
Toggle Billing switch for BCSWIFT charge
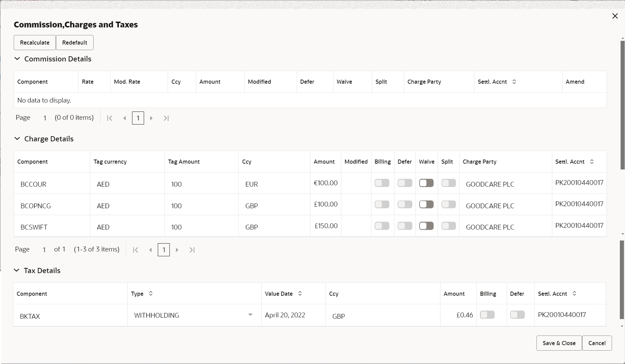(382, 226)
